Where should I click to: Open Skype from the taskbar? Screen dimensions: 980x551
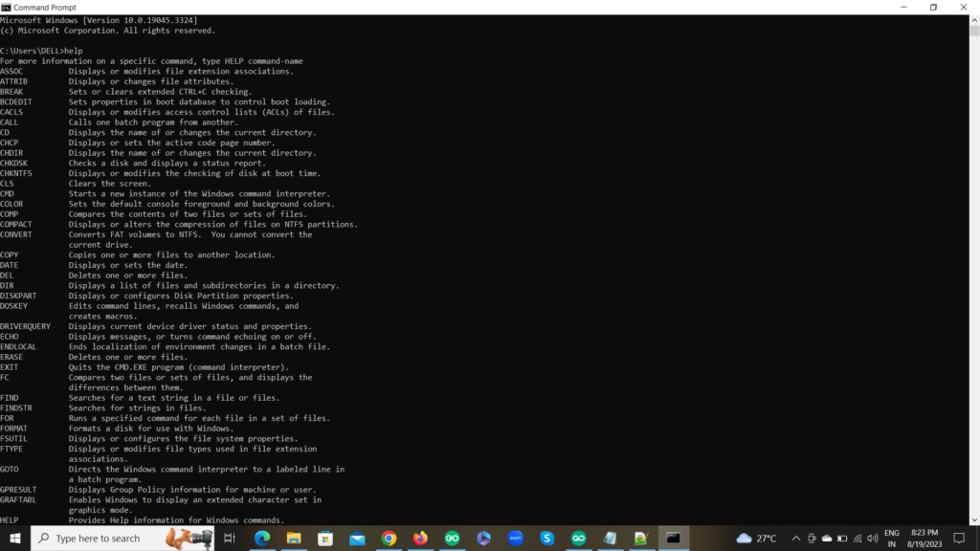546,538
